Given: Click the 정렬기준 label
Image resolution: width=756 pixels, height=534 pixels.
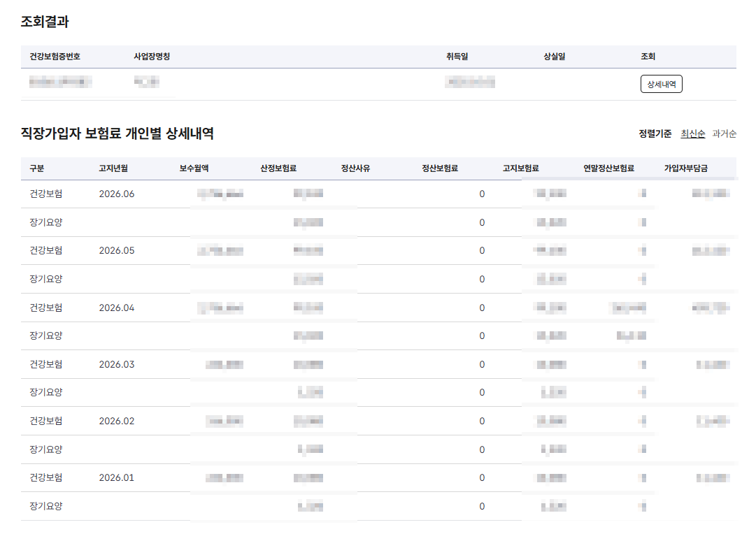Looking at the screenshot, I should 655,133.
